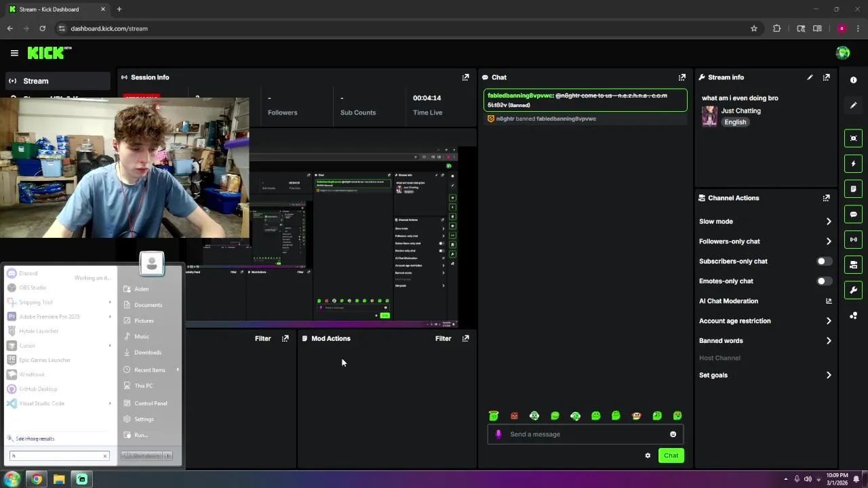Screen dimensions: 868x488
Task: Open Chrome from the taskbar
Action: (37, 479)
